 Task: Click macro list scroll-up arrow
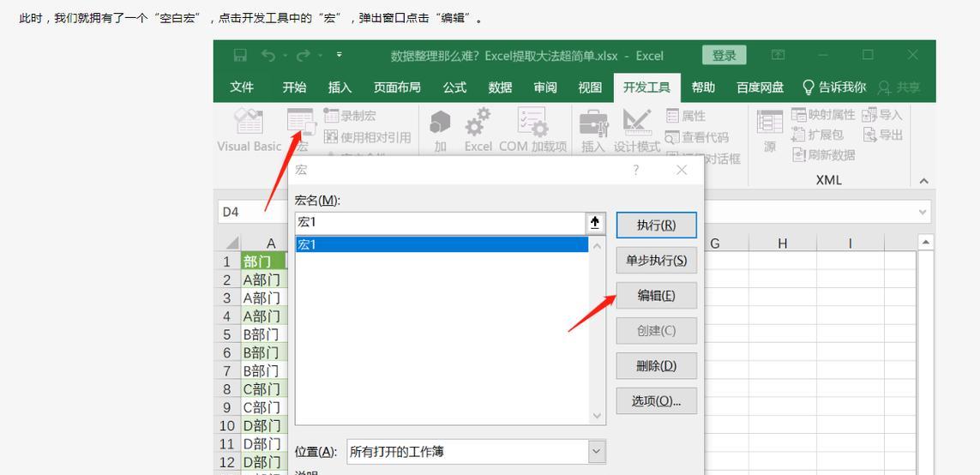tap(597, 245)
